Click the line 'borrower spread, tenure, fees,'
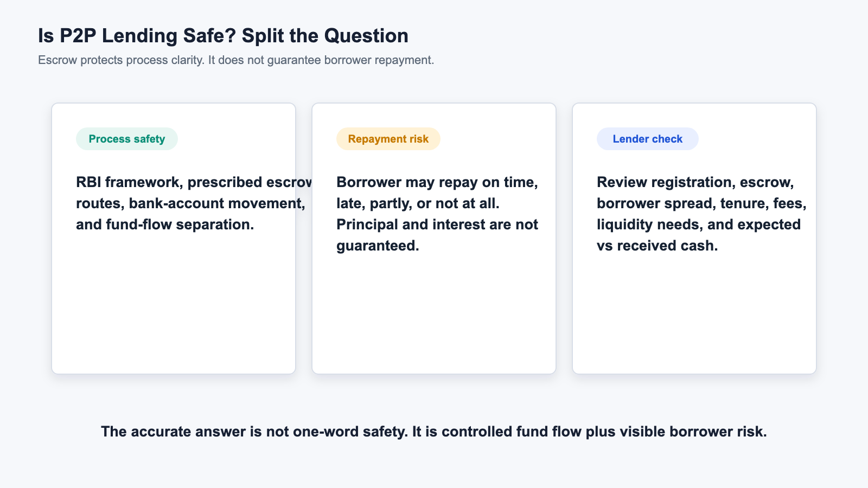868x488 pixels. click(701, 203)
